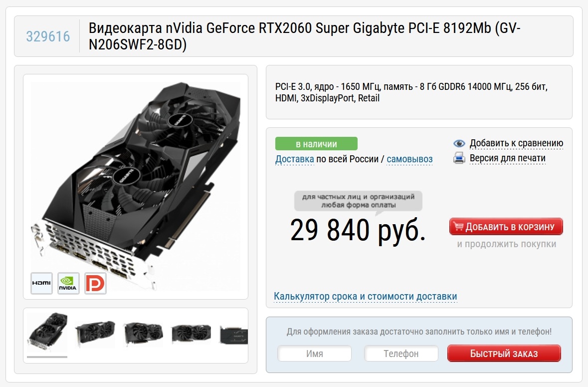The height and width of the screenshot is (387, 588).
Task: Click the Быстрый заказ button
Action: click(x=504, y=354)
